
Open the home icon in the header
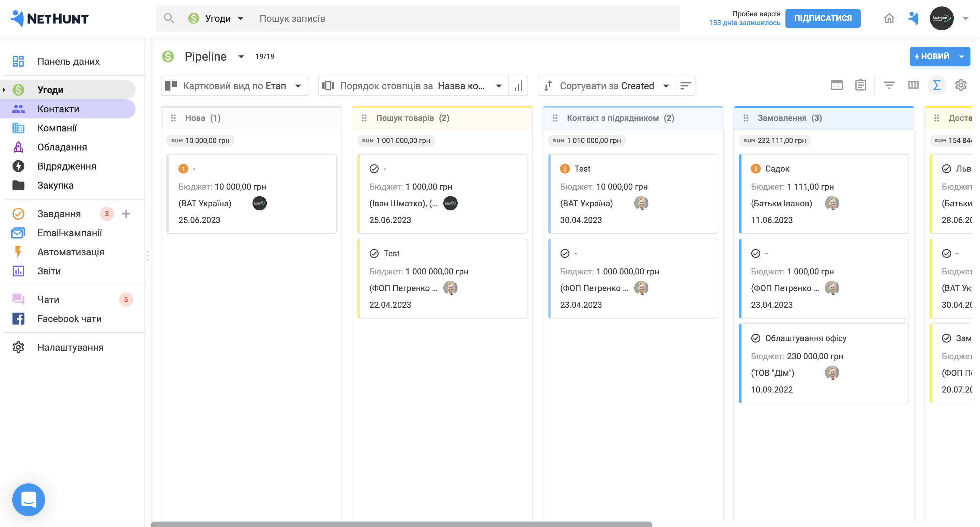click(x=889, y=18)
